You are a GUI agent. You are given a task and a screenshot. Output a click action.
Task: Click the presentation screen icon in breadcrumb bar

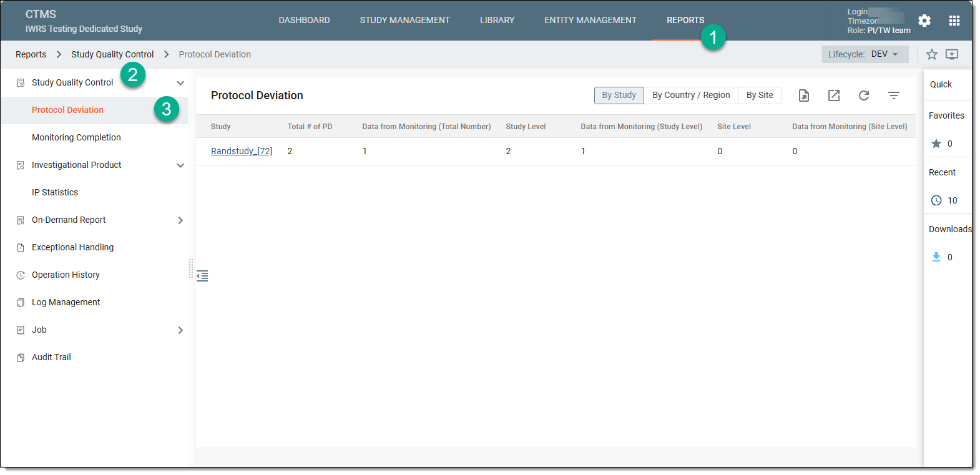coord(952,54)
